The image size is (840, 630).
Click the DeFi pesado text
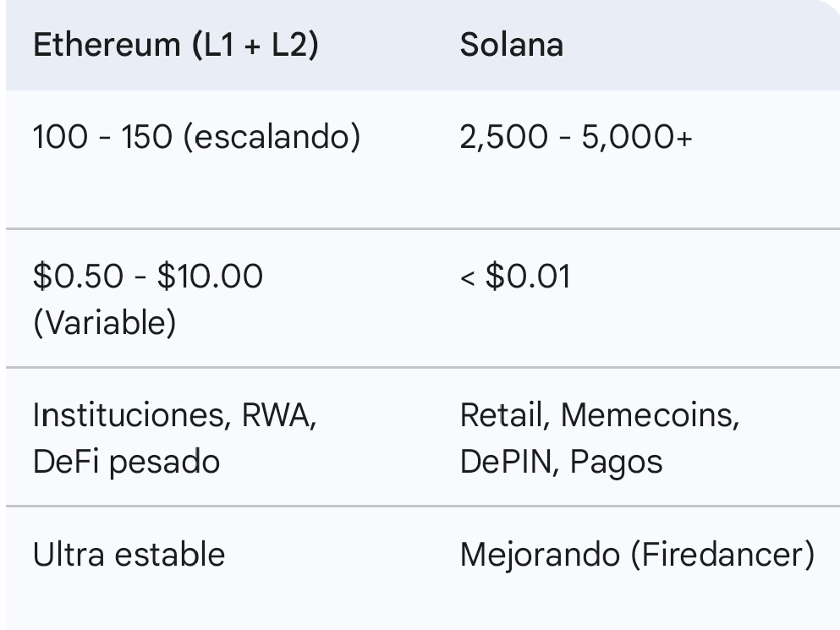point(126,462)
